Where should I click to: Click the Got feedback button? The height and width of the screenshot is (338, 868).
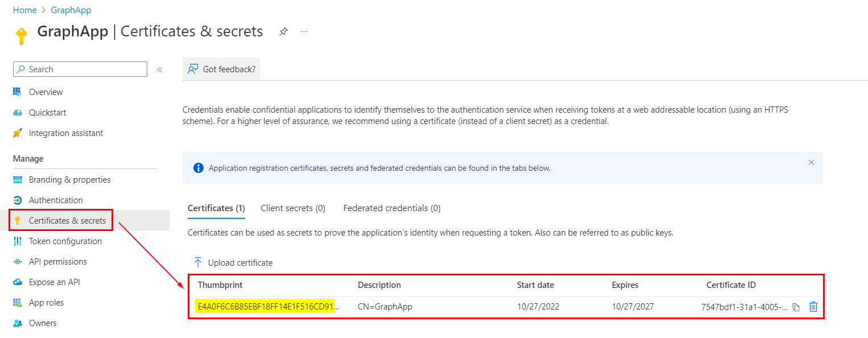click(221, 68)
